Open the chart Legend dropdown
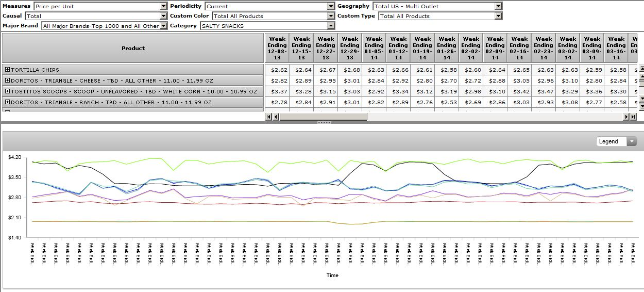Image resolution: width=644 pixels, height=292 pixels. (631, 141)
